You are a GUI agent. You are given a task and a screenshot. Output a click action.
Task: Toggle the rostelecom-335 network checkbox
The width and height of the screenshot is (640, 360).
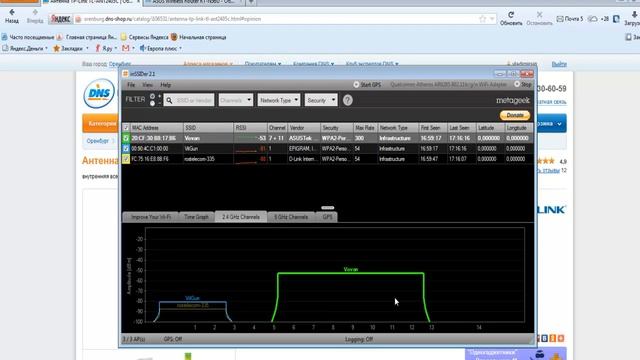pos(126,159)
